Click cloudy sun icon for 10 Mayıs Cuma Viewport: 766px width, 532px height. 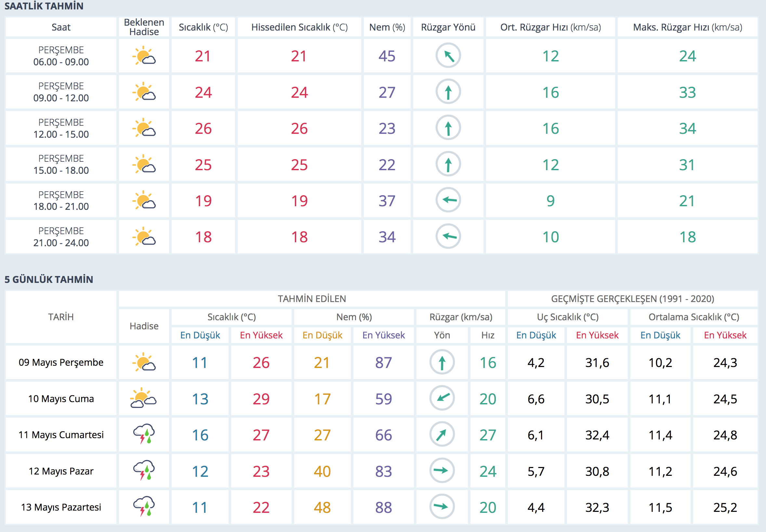tap(143, 398)
